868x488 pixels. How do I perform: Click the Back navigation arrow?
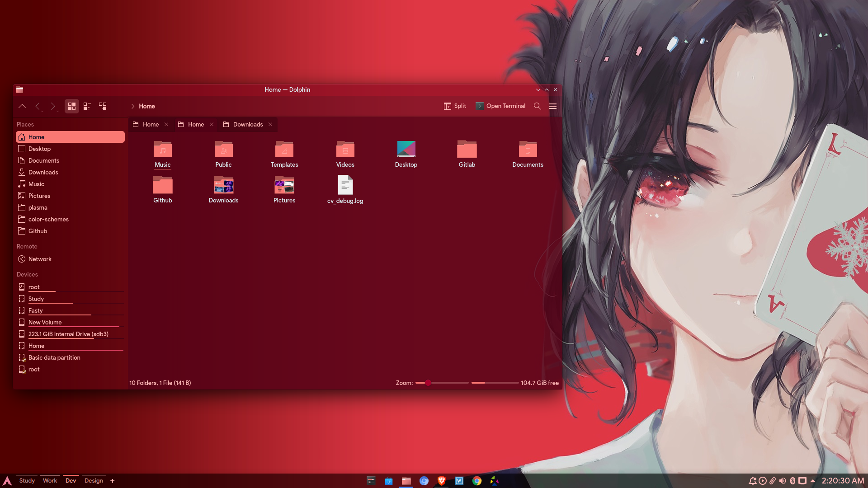coord(38,106)
